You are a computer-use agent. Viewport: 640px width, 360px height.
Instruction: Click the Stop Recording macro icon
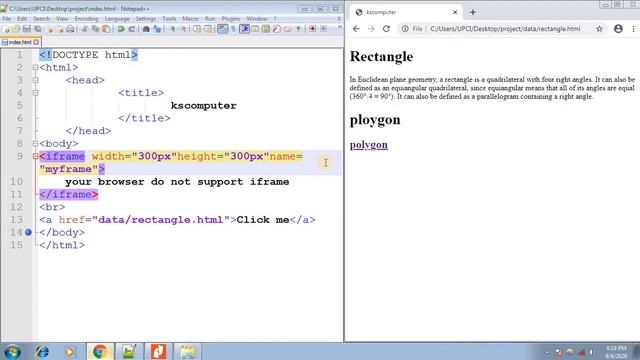pos(323,29)
